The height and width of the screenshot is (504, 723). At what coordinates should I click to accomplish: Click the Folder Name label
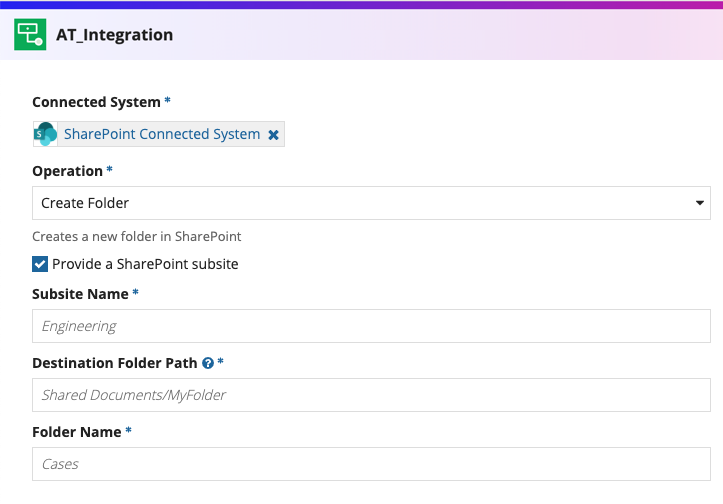77,432
